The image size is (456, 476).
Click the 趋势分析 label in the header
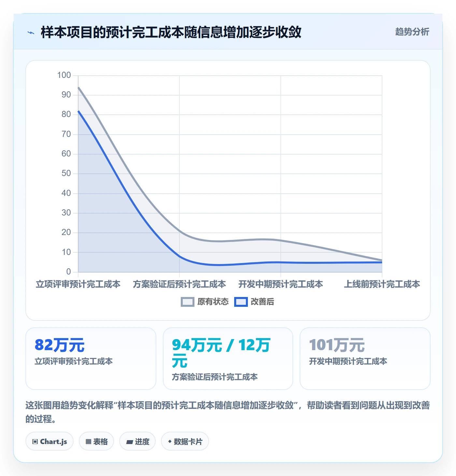coord(412,32)
